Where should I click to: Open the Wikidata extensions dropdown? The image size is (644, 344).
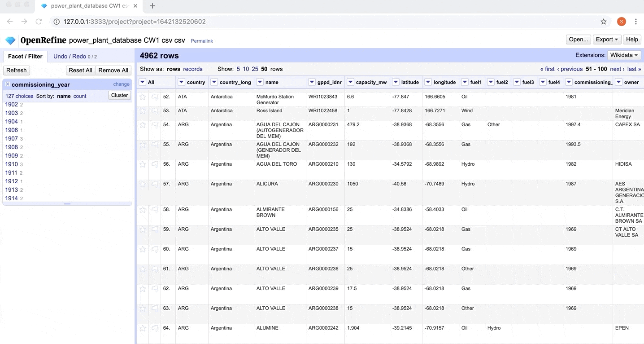pos(624,55)
